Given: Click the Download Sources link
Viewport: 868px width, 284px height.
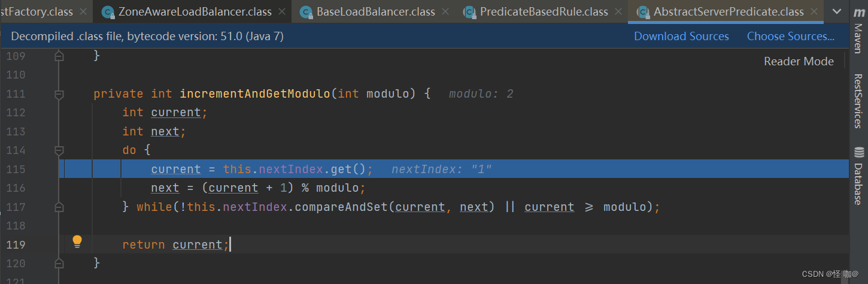Looking at the screenshot, I should point(681,37).
